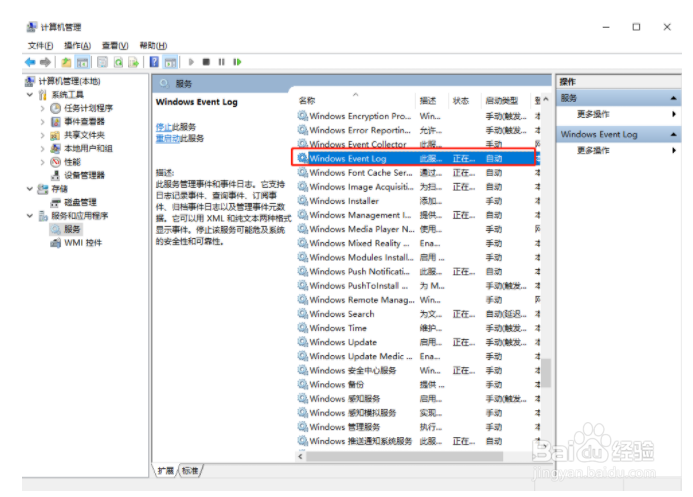
Task: Switch to the 标准 tab
Action: point(190,471)
